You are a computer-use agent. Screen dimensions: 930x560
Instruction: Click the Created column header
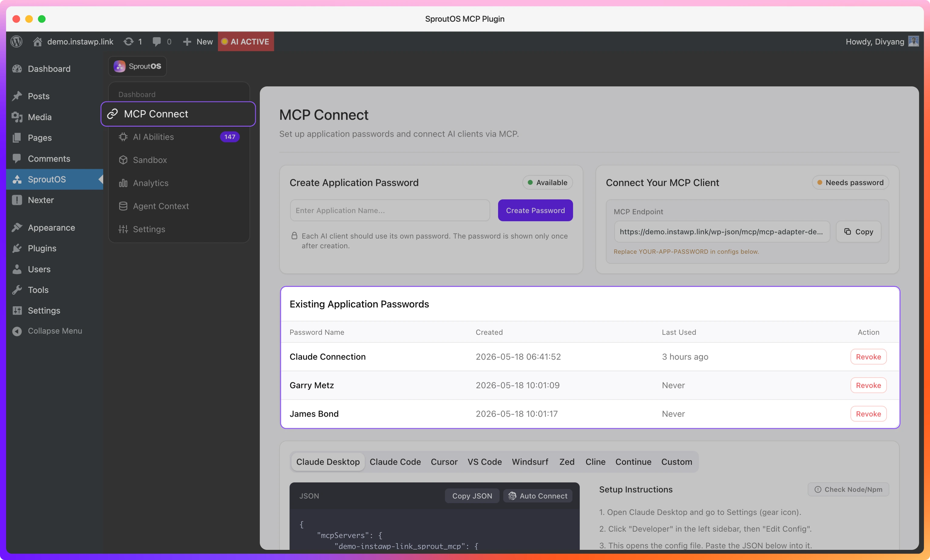[x=489, y=332]
